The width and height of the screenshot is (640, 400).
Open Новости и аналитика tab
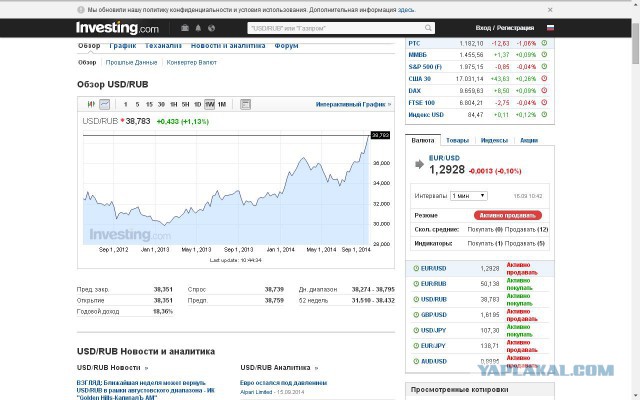(228, 46)
